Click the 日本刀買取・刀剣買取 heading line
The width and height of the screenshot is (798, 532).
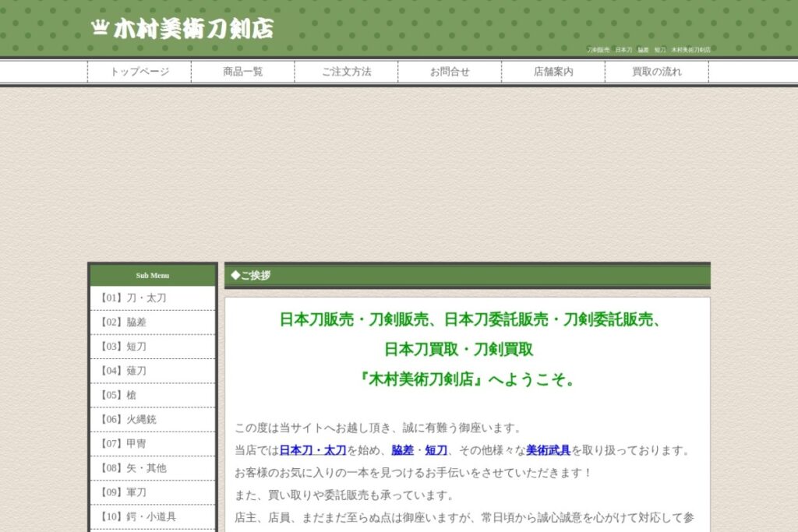point(458,350)
